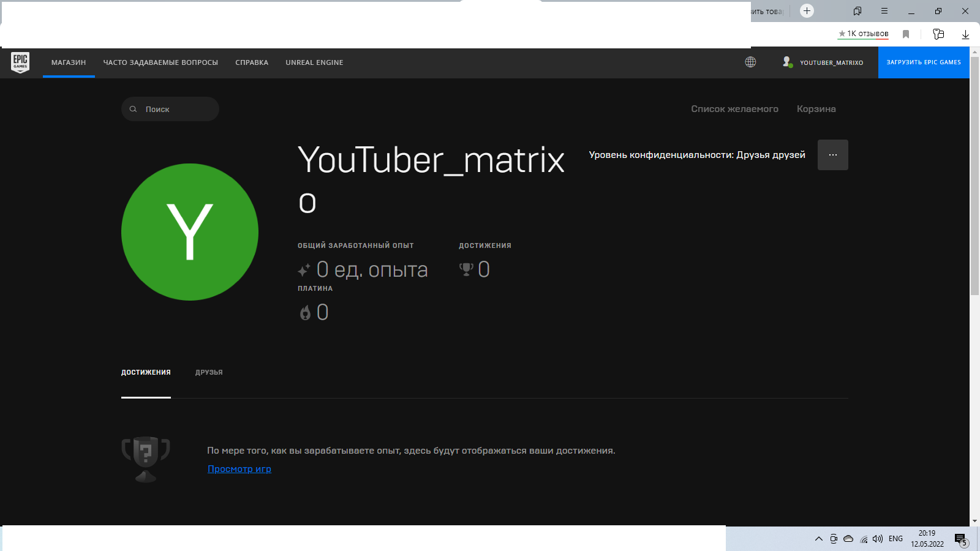The width and height of the screenshot is (980, 551).
Task: Click the green Y profile avatar
Action: [190, 232]
